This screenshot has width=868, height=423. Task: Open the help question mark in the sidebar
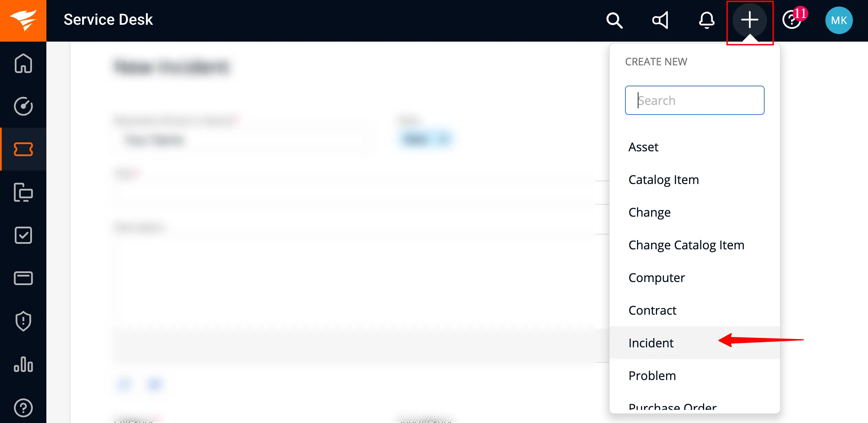[x=23, y=408]
